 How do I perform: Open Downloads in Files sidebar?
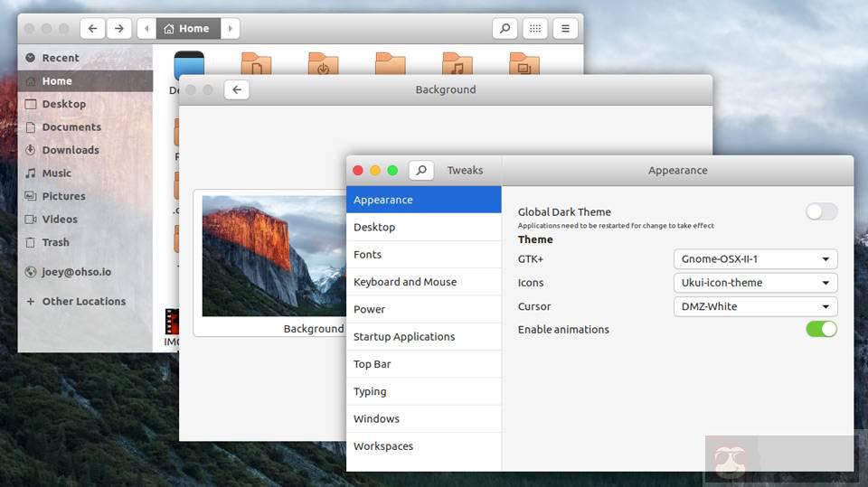coord(85,150)
